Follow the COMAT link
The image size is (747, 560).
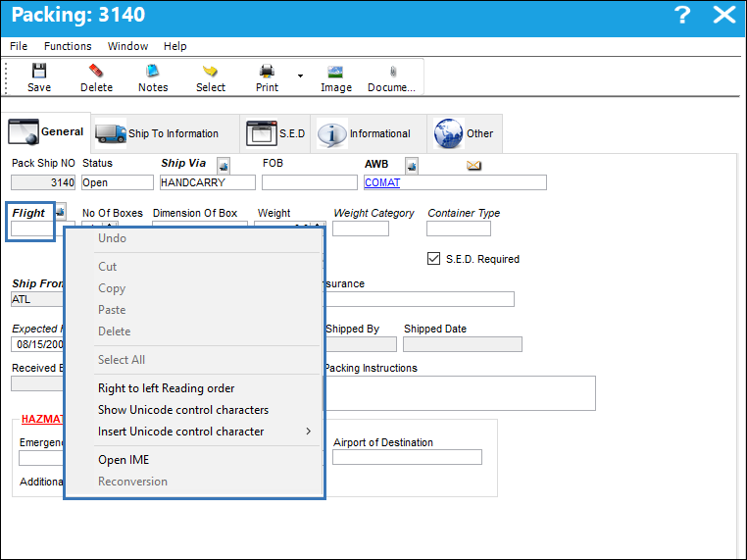(x=382, y=182)
